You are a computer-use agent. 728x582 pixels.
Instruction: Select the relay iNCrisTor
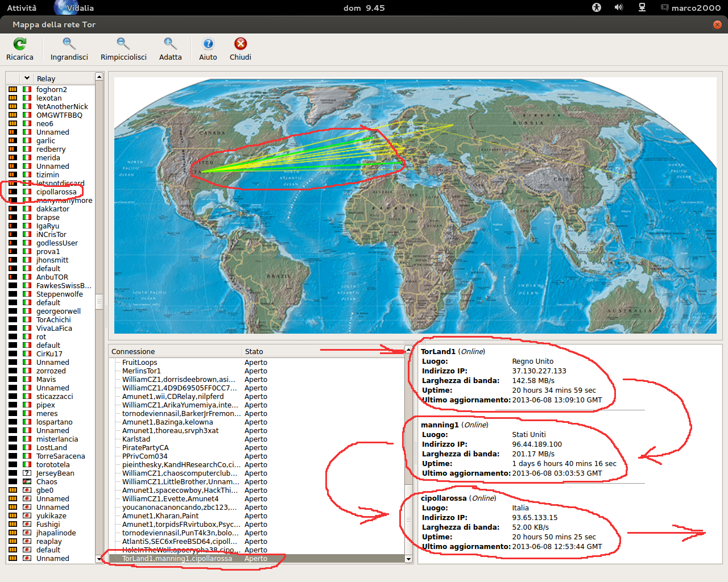[x=51, y=234]
